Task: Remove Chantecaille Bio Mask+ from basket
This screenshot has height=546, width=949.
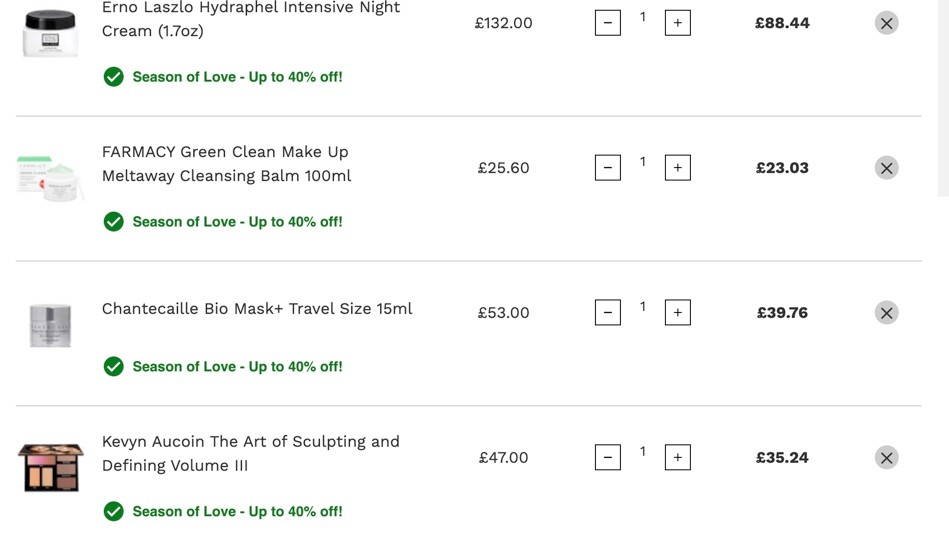Action: (886, 312)
